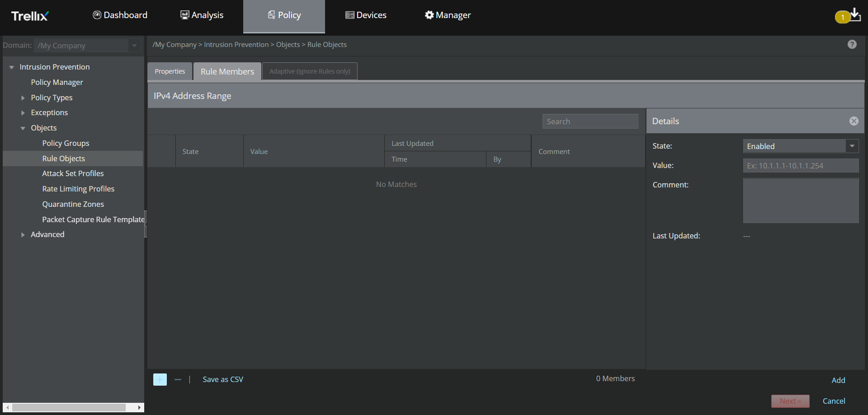Expand the Exceptions node

tap(23, 113)
